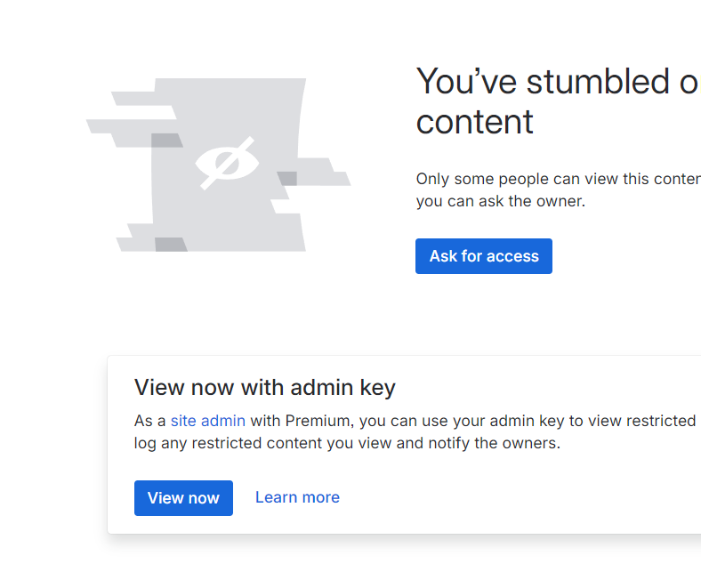Image resolution: width=701 pixels, height=588 pixels.
Task: Click the glitch stripes left of the page graphic
Action: [x=130, y=119]
